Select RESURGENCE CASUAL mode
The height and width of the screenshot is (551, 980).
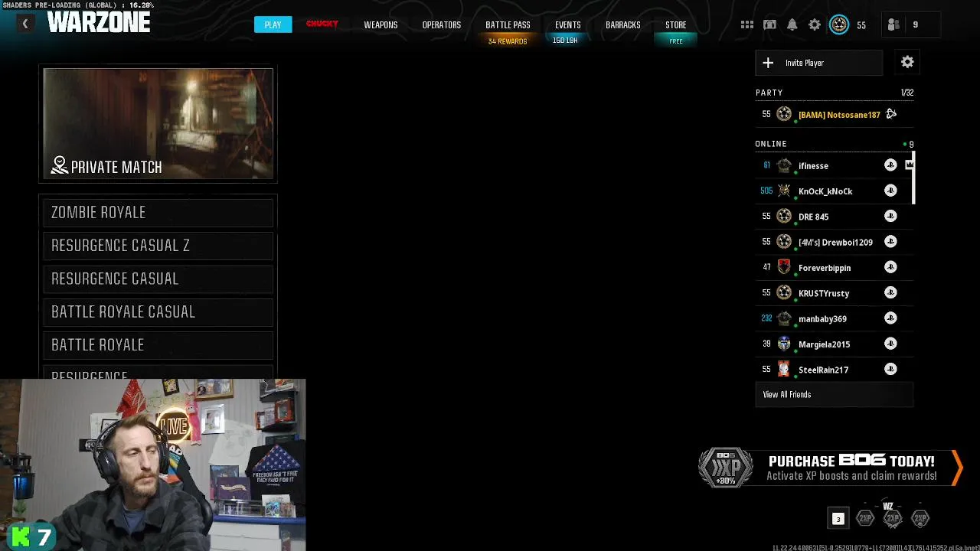(x=158, y=279)
